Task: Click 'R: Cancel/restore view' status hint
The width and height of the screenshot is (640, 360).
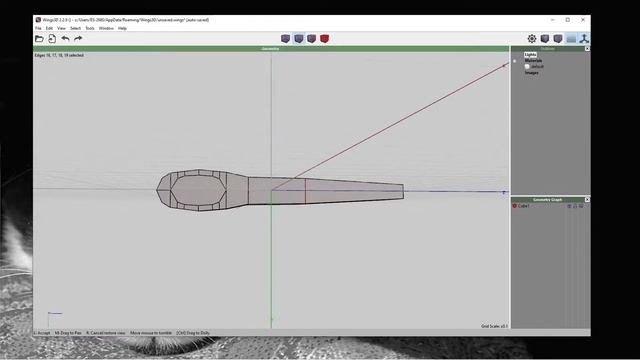Action: (106, 333)
